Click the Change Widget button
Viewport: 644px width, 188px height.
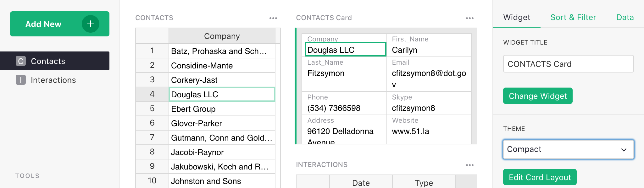[537, 96]
